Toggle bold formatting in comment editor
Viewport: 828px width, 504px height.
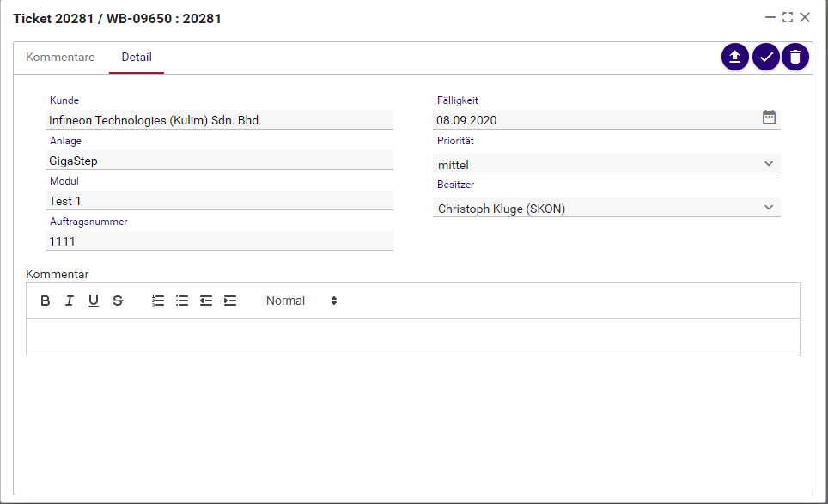46,301
